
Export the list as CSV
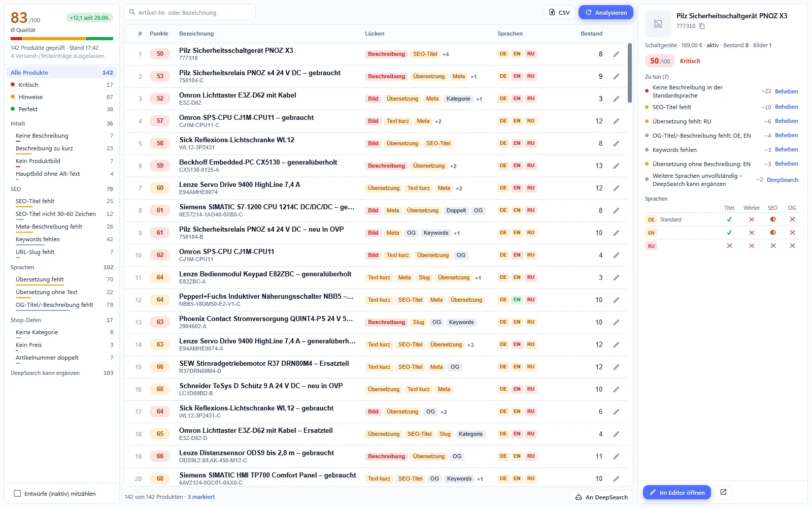click(559, 12)
